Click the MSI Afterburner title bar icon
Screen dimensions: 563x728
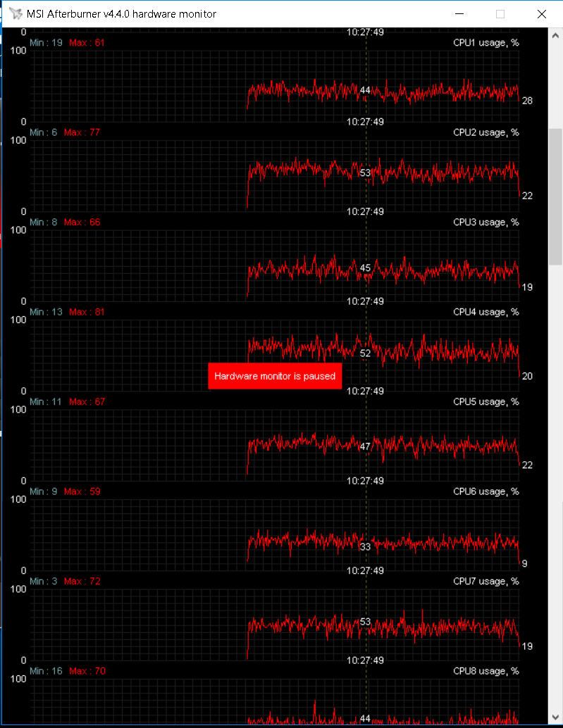coord(16,13)
